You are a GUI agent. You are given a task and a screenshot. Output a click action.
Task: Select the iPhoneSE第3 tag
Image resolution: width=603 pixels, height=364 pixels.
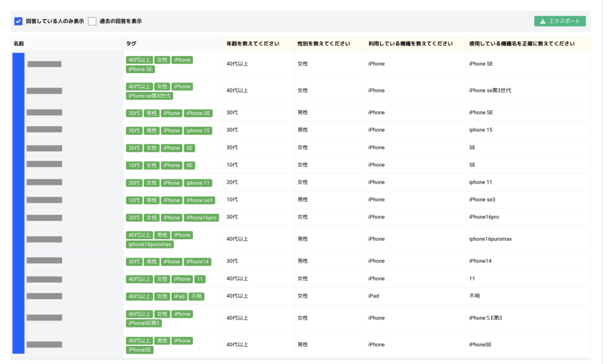click(x=144, y=323)
